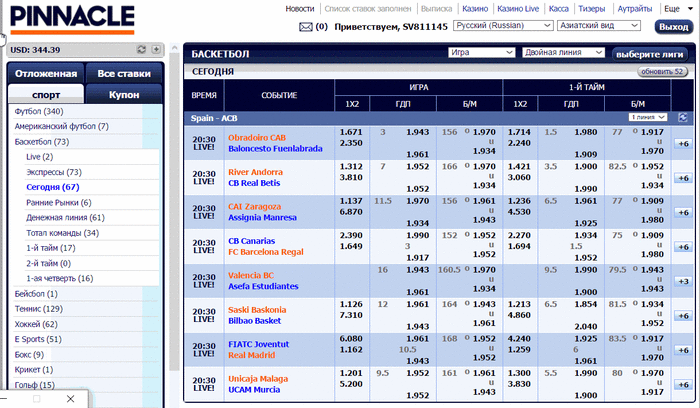700x408 pixels.
Task: Select Assignia Manresa moneyline odds 6.870
Action: click(351, 212)
